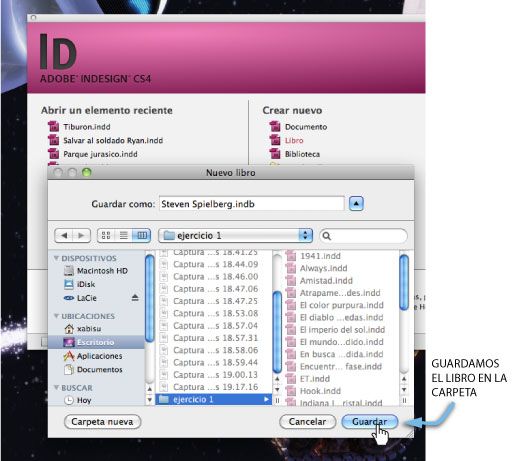Click the search field in dialog
This screenshot has width=521, height=461.
click(363, 236)
